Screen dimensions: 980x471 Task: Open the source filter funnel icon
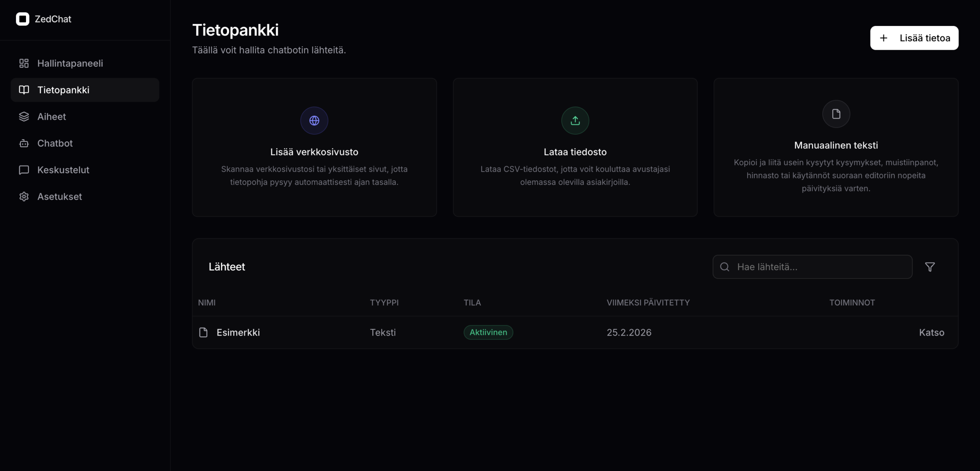tap(930, 267)
